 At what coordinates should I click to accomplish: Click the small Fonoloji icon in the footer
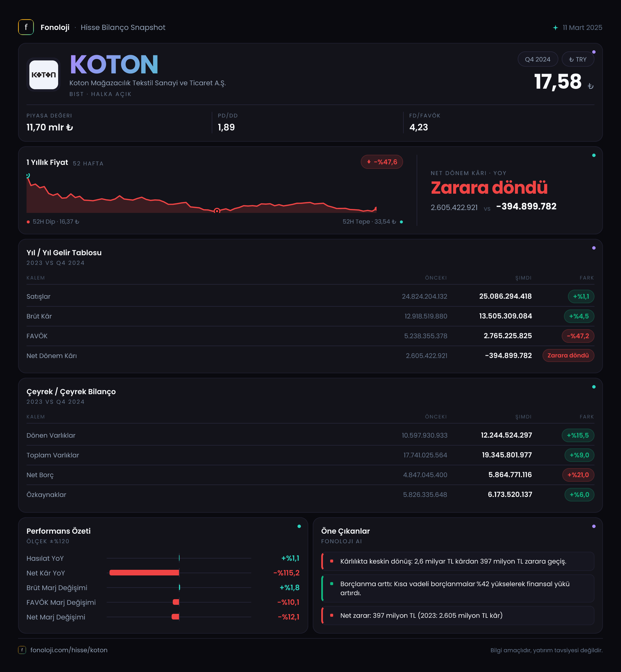[x=22, y=650]
